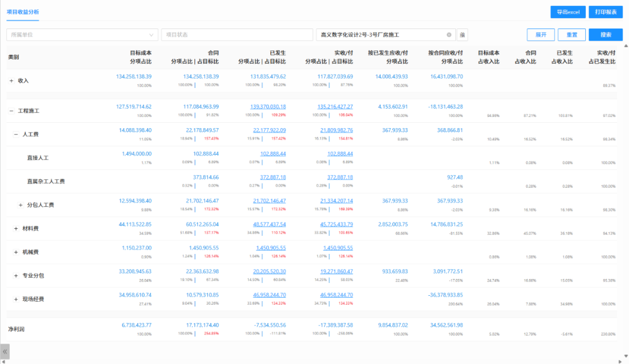Viewport: 629px width, 364px height.
Task: Expand the 专业分包 row with its plus icon
Action: (16, 275)
